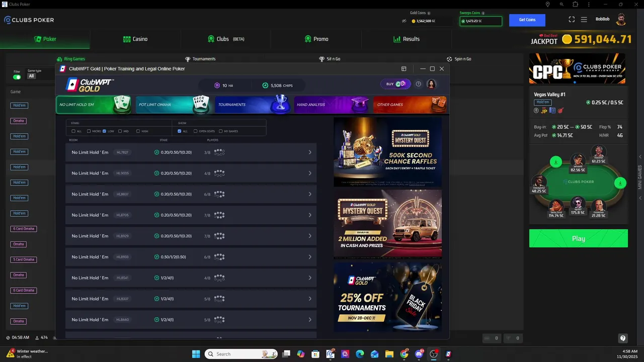Expand table HL8929 row arrow
The width and height of the screenshot is (644, 362).
pos(310,236)
